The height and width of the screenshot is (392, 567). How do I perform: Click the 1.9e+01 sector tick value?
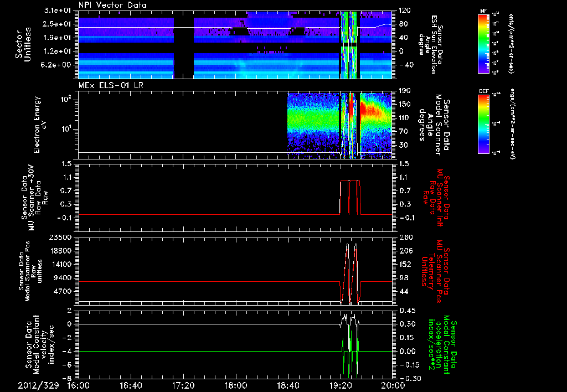(58, 38)
